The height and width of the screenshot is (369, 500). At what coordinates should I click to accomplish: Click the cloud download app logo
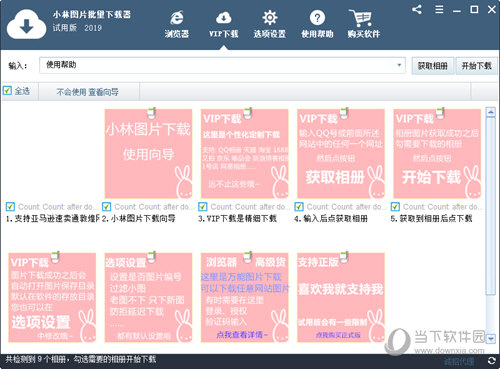click(x=27, y=25)
